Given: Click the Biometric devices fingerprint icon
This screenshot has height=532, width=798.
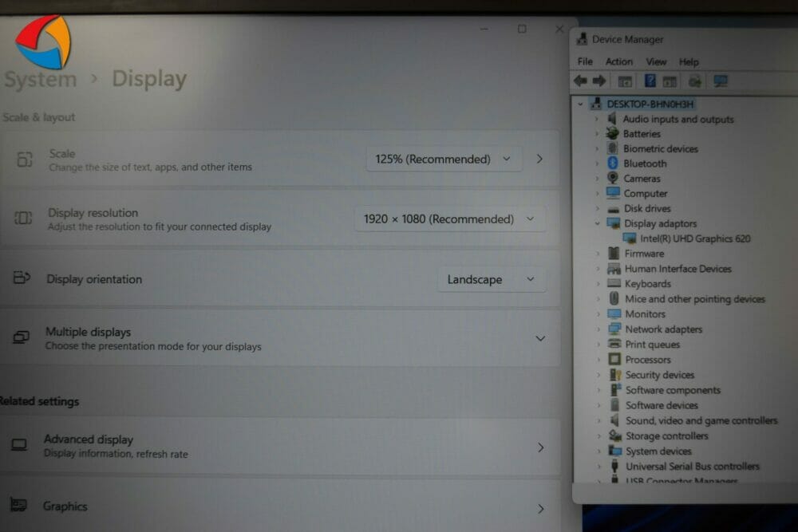Looking at the screenshot, I should (x=612, y=148).
